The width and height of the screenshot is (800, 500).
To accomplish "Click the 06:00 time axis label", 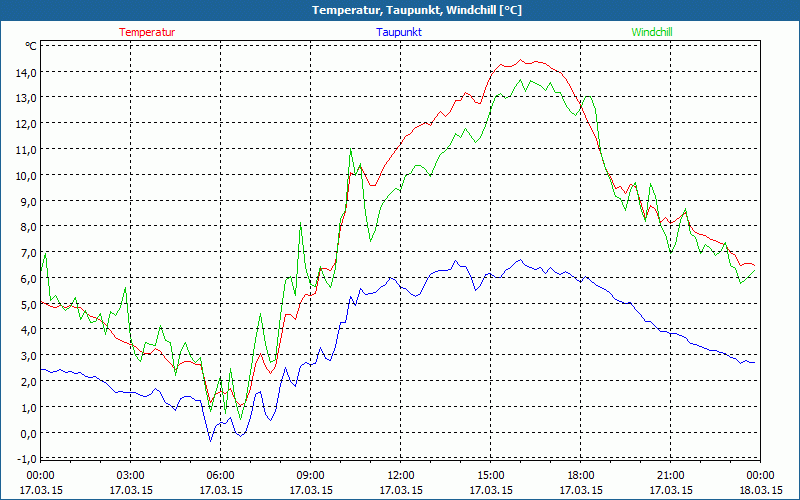I will click(x=220, y=476).
